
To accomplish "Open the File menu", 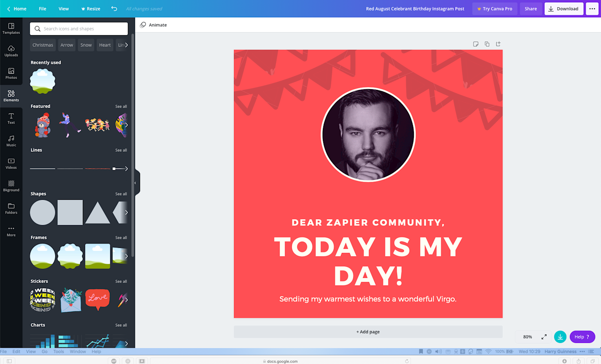I will click(x=42, y=9).
